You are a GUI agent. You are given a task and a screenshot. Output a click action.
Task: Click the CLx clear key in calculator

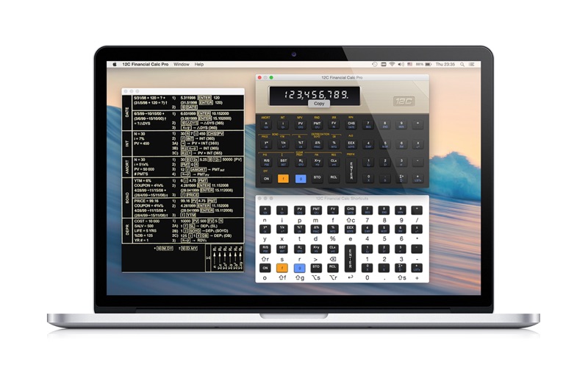(x=334, y=162)
